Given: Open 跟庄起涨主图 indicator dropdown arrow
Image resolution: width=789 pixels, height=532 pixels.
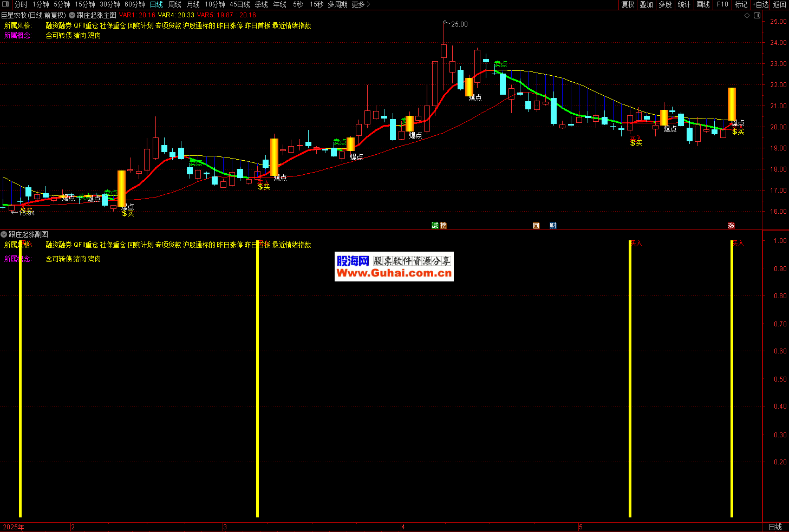Looking at the screenshot, I should click(x=72, y=15).
